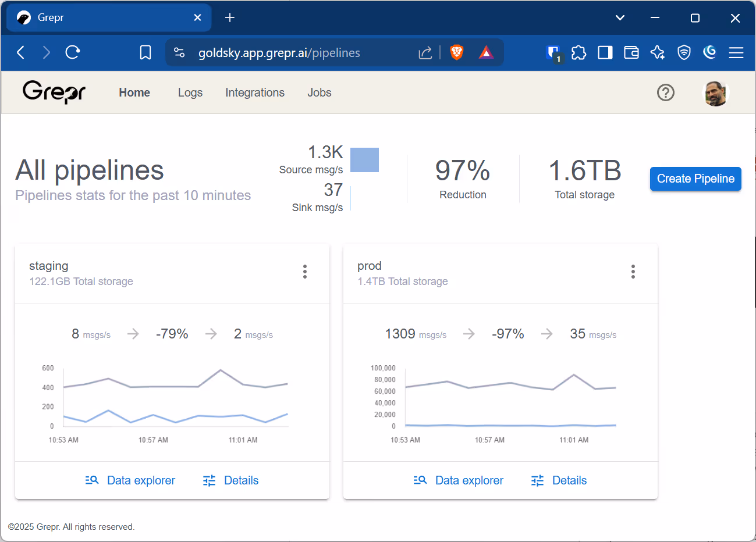Click the address bar URL
This screenshot has width=756, height=542.
click(x=279, y=53)
